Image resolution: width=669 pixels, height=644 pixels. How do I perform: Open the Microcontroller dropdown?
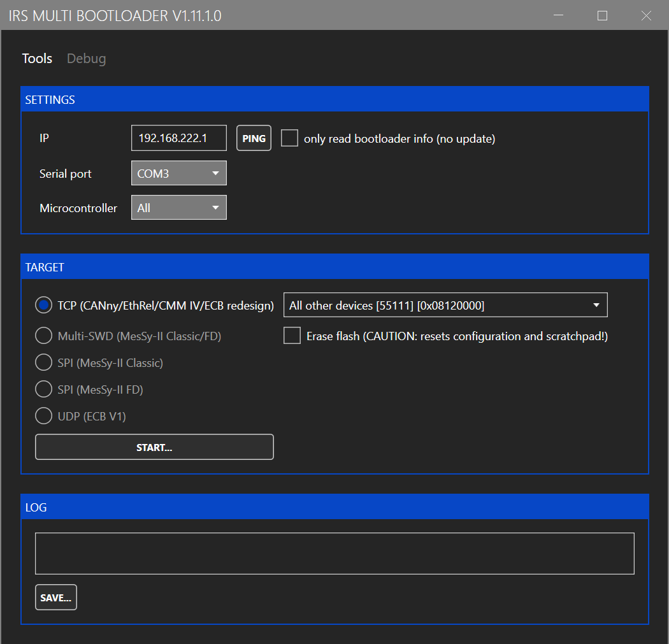tap(178, 208)
